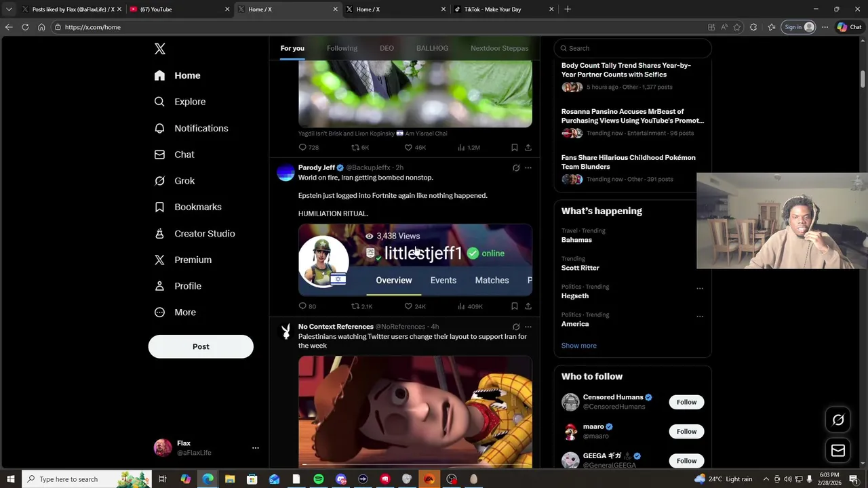Bookmark Parody Jeff's post
Viewport: 868px width, 488px height.
[x=515, y=306]
